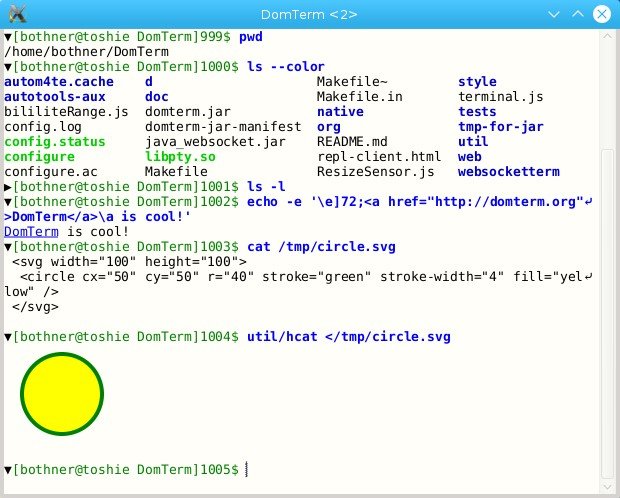Maximize the DomTerm window using the up chevron
The image size is (620, 498).
pos(578,14)
